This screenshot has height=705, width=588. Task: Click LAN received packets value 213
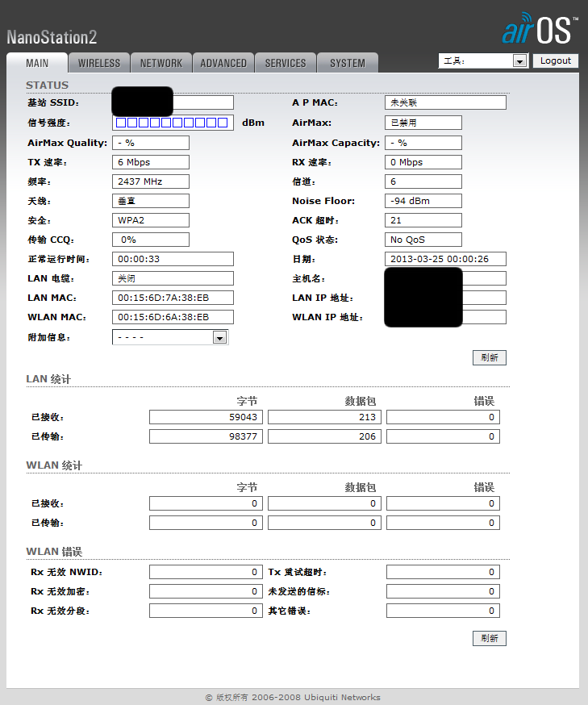[324, 417]
